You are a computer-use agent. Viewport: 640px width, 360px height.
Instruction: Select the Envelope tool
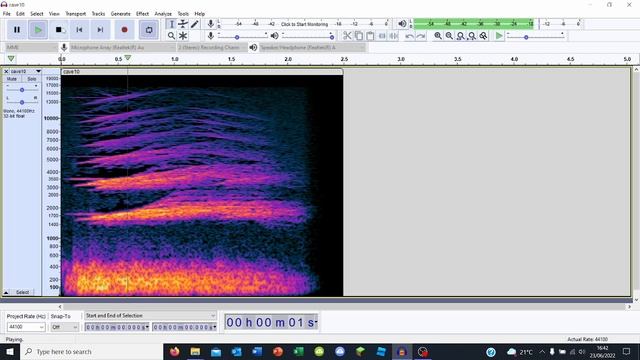[183, 24]
